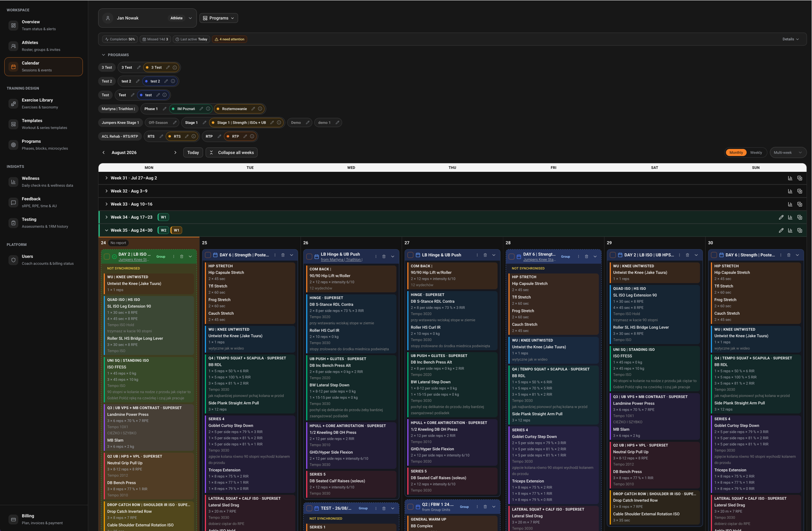812x531 pixels.
Task: Show info for Stage 1 Strength ISOs + UB
Action: tap(279, 123)
